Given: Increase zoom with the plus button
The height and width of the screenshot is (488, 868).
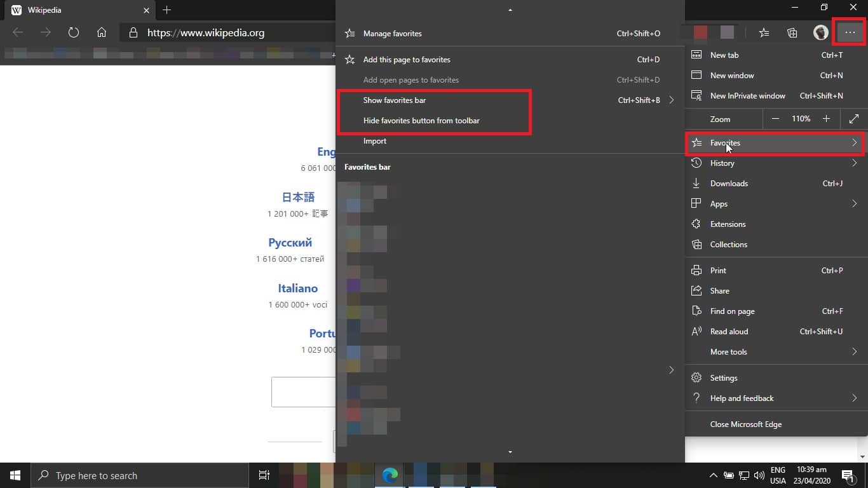Looking at the screenshot, I should coord(826,119).
